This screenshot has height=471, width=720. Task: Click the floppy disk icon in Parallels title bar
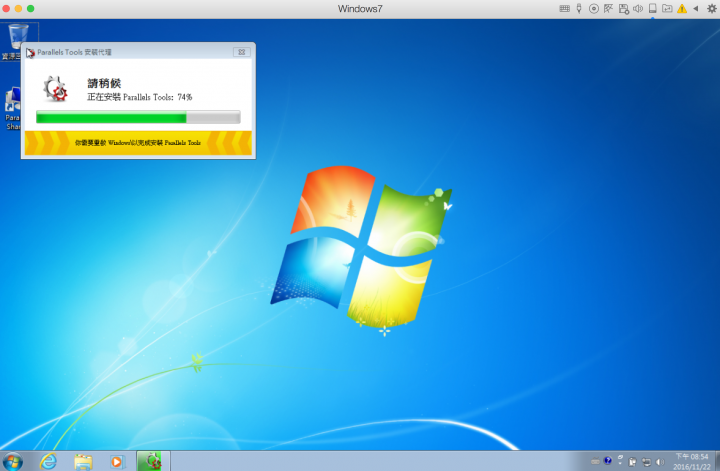[624, 9]
